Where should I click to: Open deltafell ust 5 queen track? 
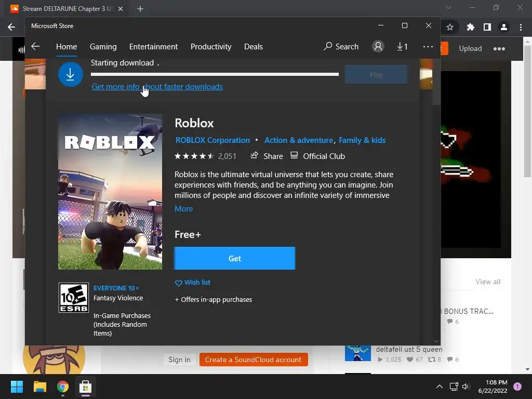pos(409,349)
